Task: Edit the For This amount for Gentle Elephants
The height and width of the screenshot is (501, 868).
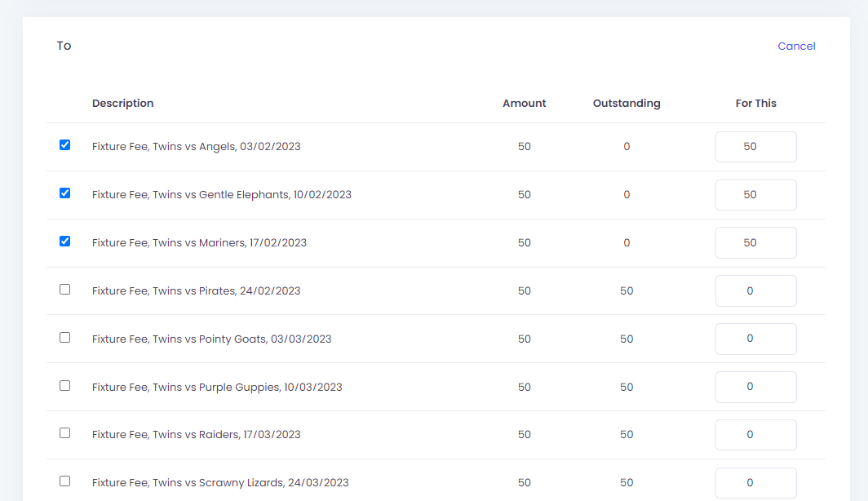Action: (755, 195)
